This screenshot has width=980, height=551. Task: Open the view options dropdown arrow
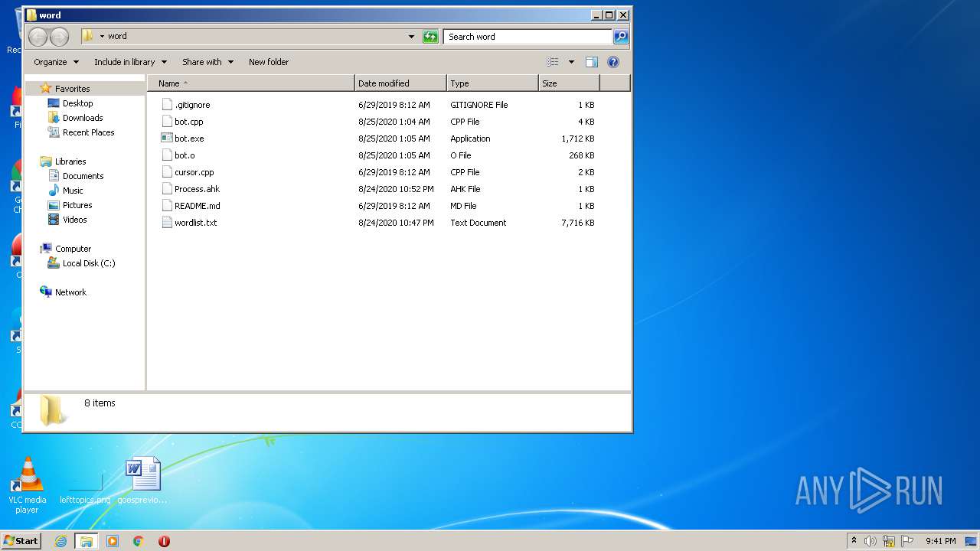point(571,62)
